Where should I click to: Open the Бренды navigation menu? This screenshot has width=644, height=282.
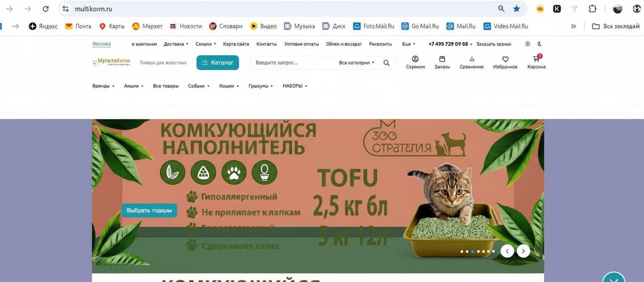point(104,86)
